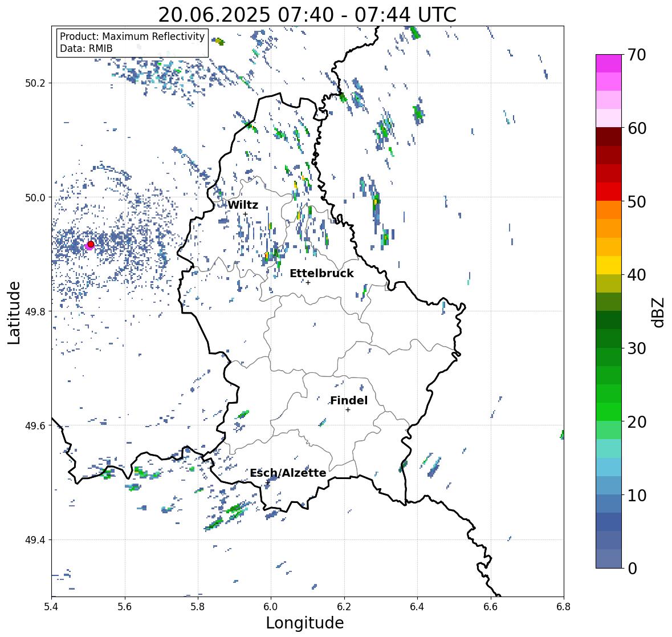Image resolution: width=672 pixels, height=637 pixels.
Task: Click the latitude tick label 50.0
Action: pyautogui.click(x=35, y=197)
